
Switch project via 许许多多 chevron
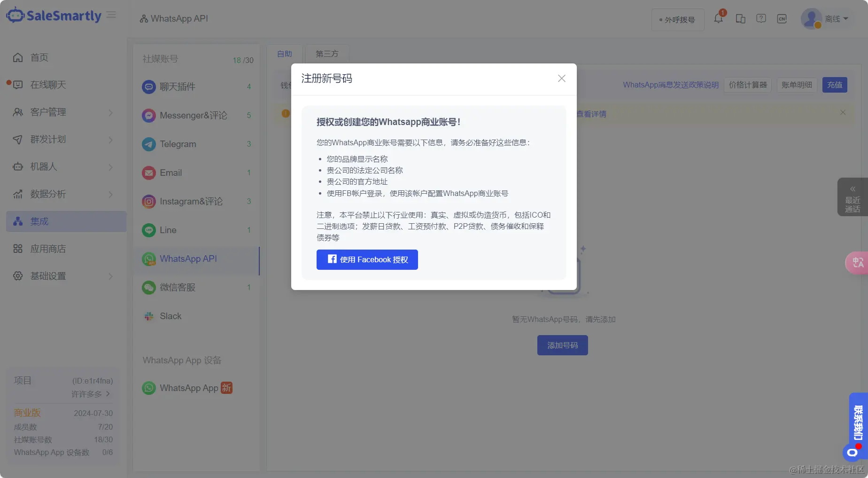(108, 394)
